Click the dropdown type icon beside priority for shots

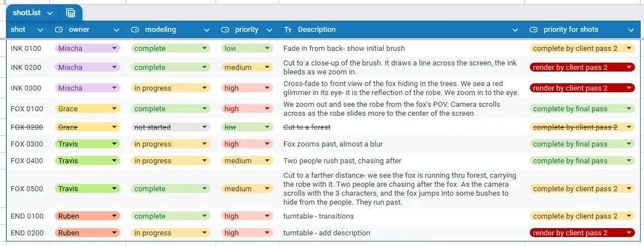(534, 30)
